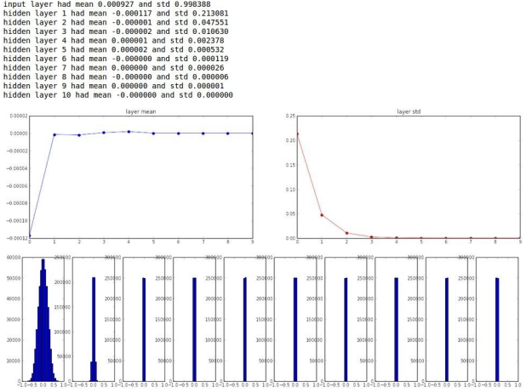Select the blue data point at x=6 in layer mean plot
Image resolution: width=532 pixels, height=392 pixels.
pos(179,134)
